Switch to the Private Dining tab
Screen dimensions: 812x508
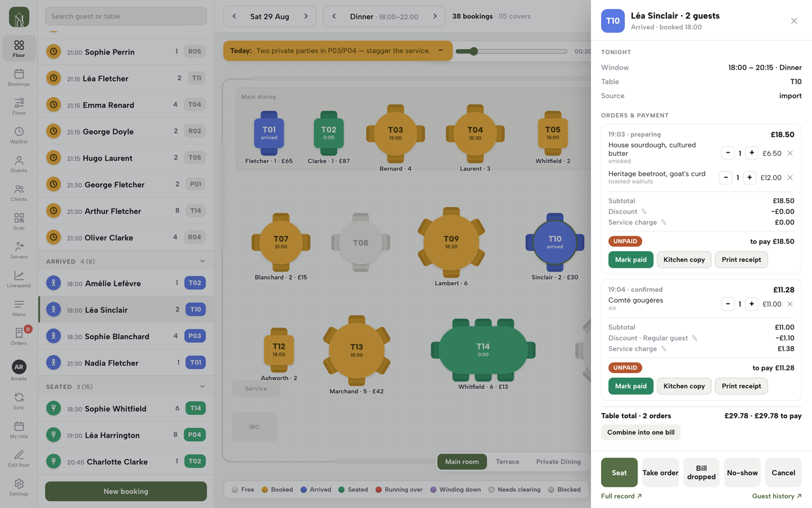[558, 462]
